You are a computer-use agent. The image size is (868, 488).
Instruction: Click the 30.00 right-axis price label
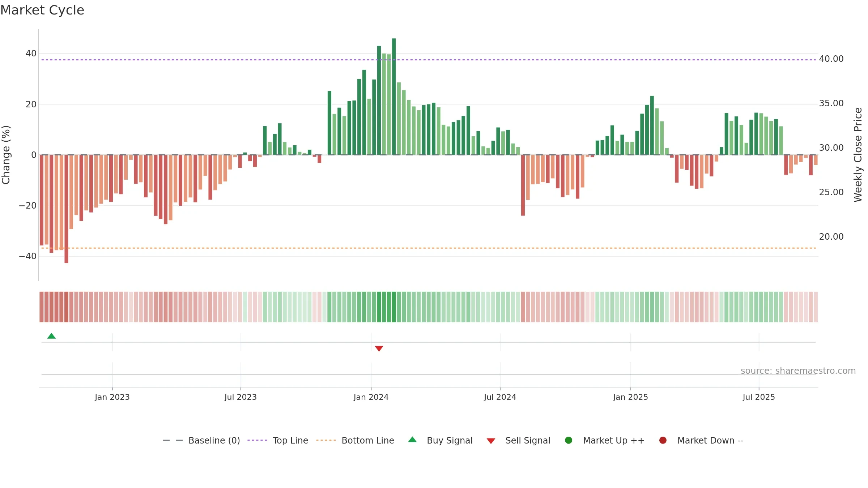[x=831, y=147]
